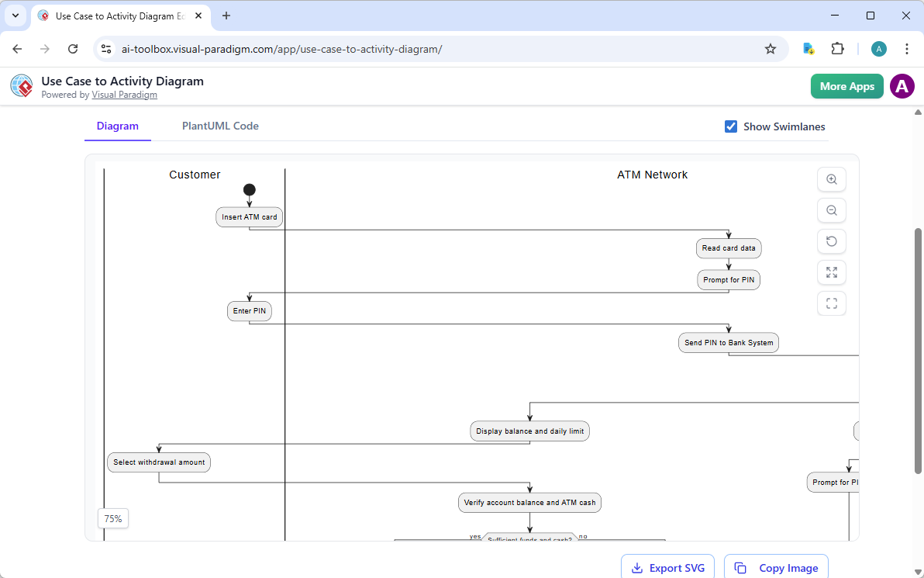Fit the diagram to the frame
The image size is (924, 578).
coord(831,303)
